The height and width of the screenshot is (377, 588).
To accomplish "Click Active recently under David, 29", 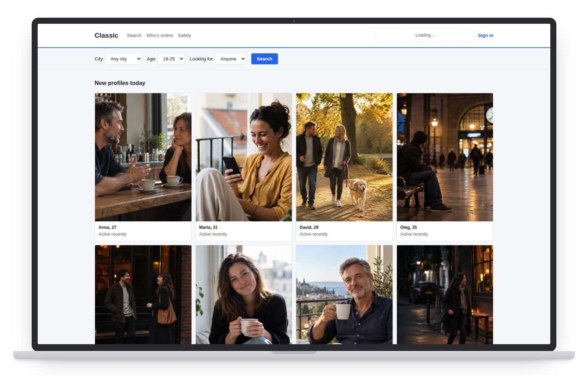I will click(314, 234).
